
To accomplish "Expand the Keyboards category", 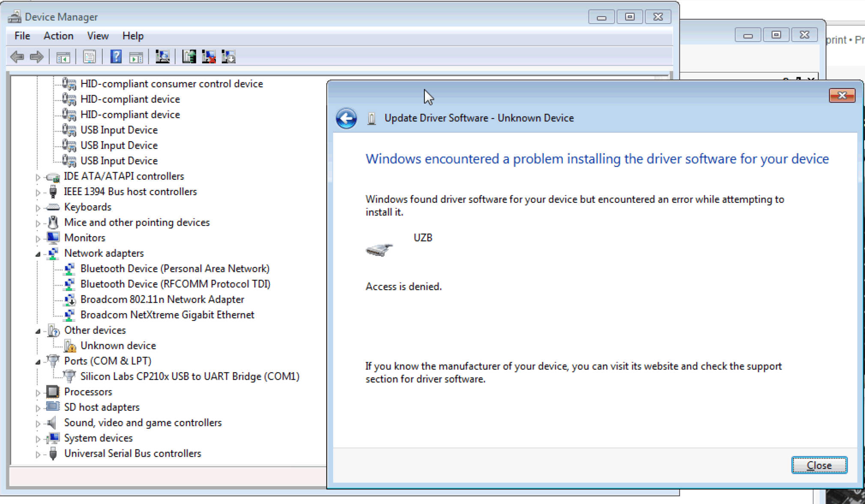I will click(38, 208).
